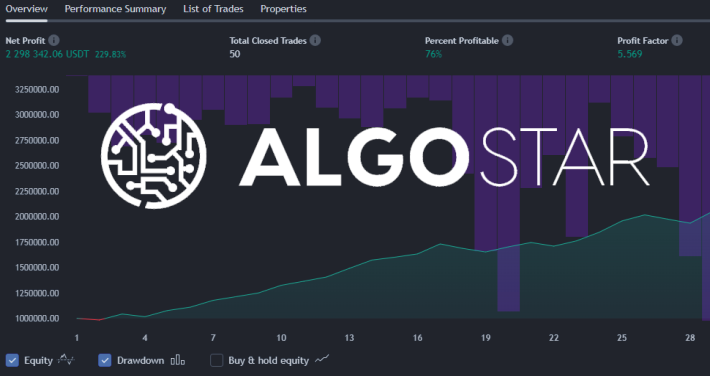Click the Buy & hold equity line icon

pyautogui.click(x=322, y=359)
